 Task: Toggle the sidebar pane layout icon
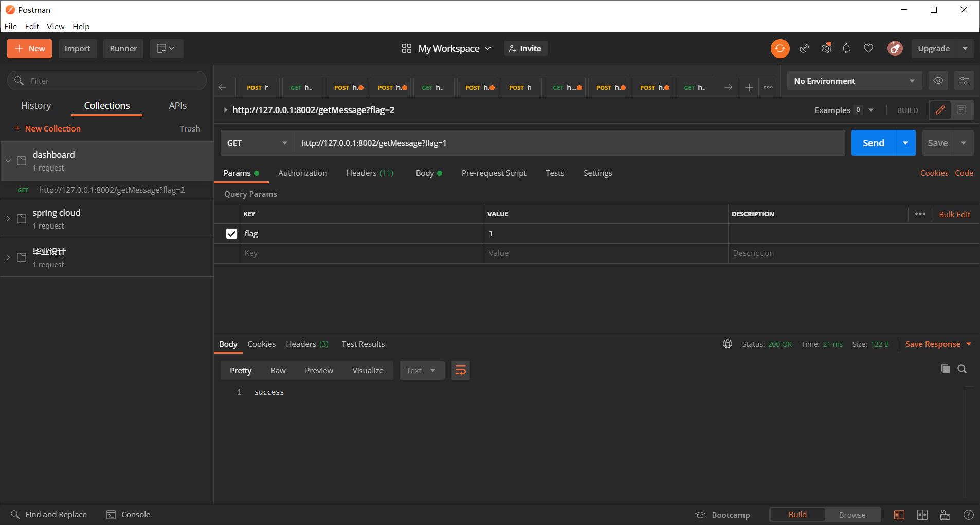click(x=899, y=515)
